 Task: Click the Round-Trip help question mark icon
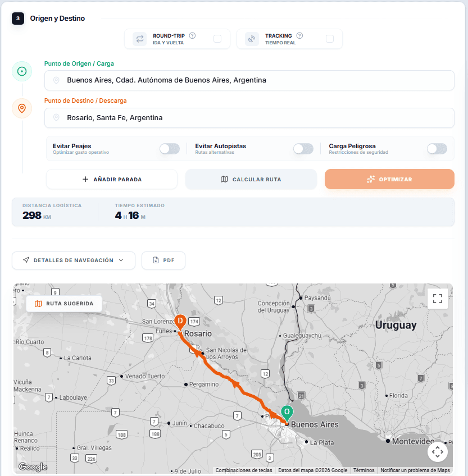(193, 35)
